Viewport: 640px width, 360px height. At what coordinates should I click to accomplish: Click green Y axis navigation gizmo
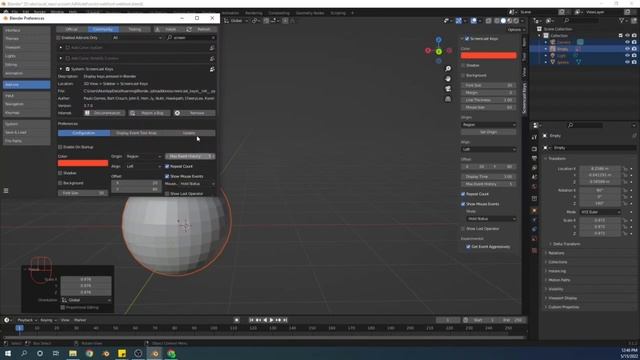pyautogui.click(x=438, y=52)
